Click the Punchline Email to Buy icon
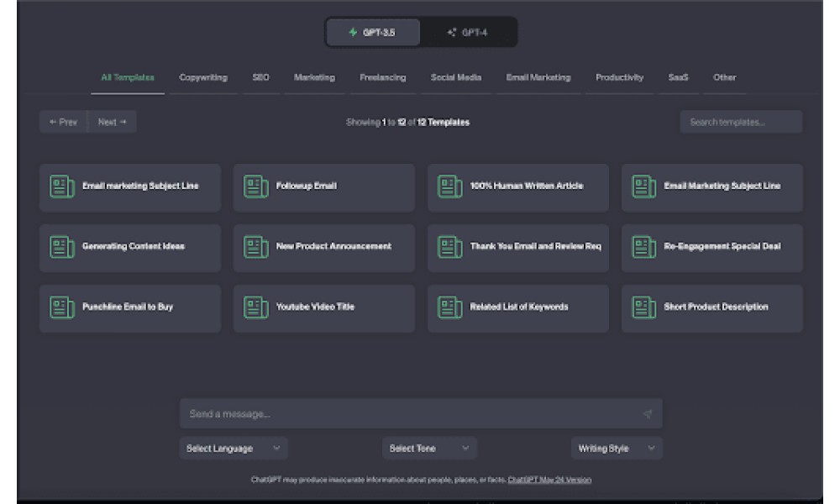840x504 pixels. tap(61, 307)
